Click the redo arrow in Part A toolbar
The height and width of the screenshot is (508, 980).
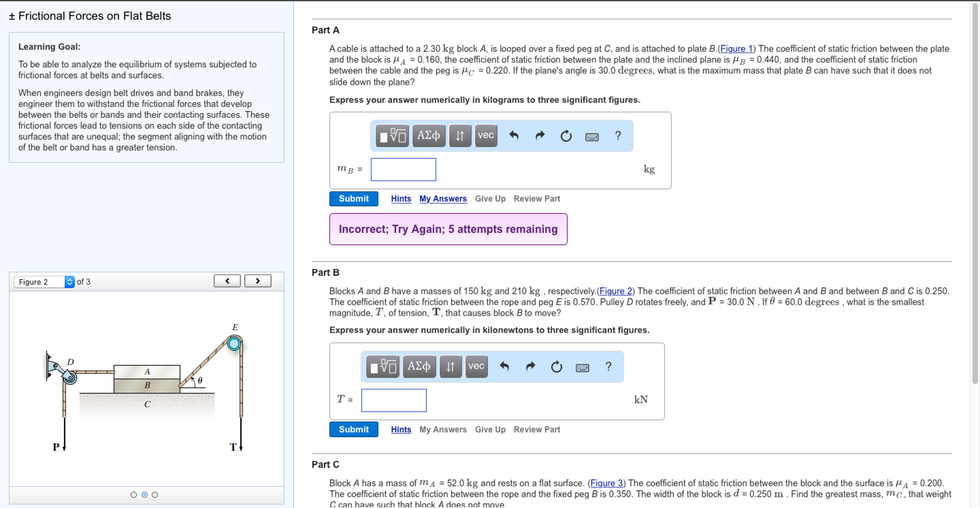tap(539, 136)
